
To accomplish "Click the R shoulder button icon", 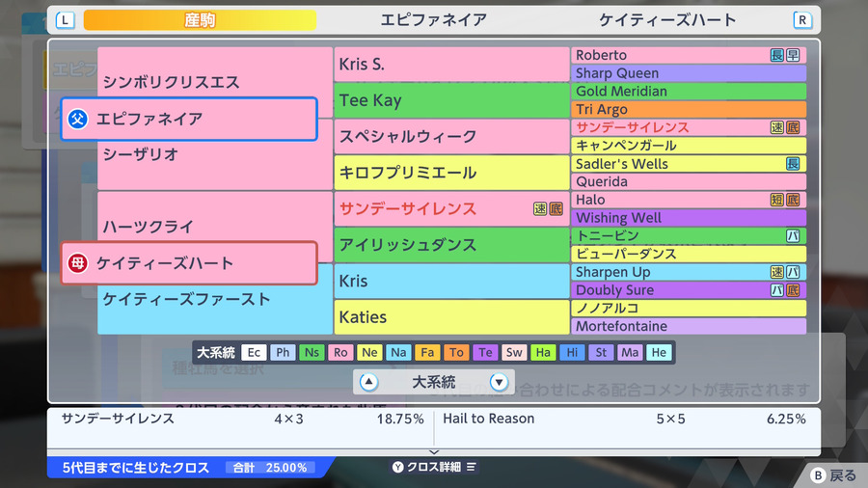I will [802, 20].
